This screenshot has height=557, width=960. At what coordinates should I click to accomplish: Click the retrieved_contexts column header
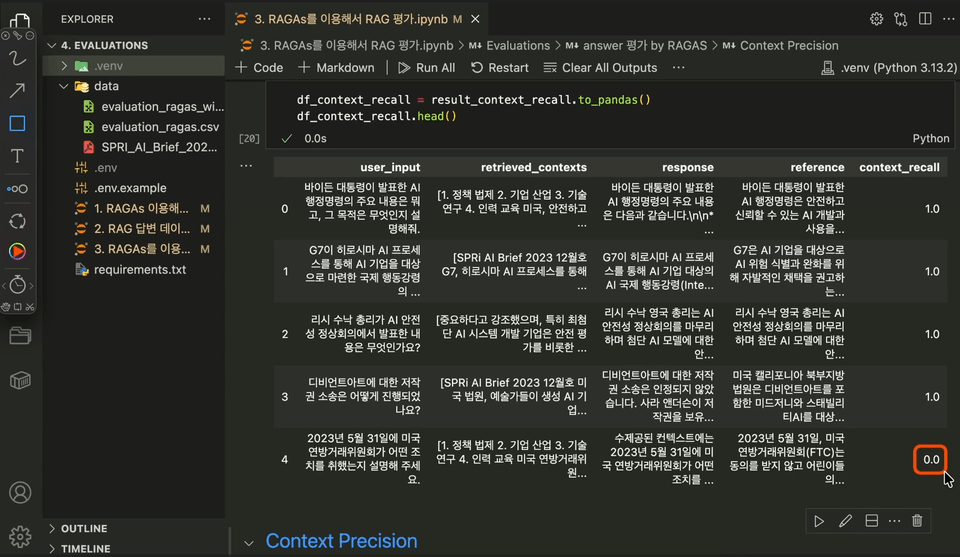pos(533,167)
